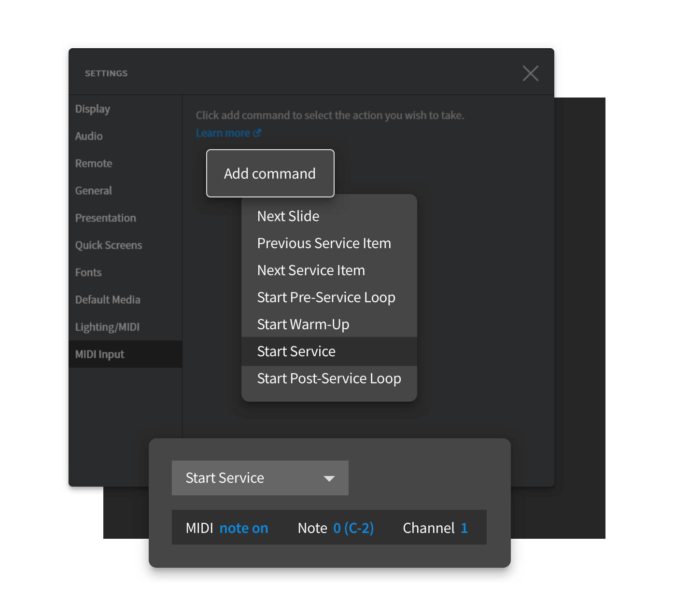Choose Previous Service Item command
Screen dimensions: 675x616
click(x=329, y=243)
